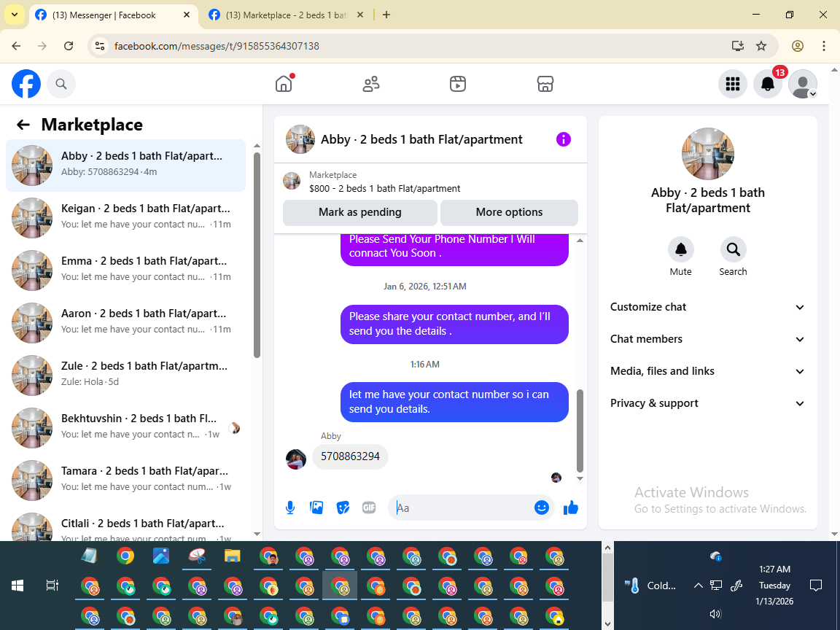This screenshot has height=630, width=840.
Task: Open Keigan conversation in list
Action: click(x=126, y=218)
